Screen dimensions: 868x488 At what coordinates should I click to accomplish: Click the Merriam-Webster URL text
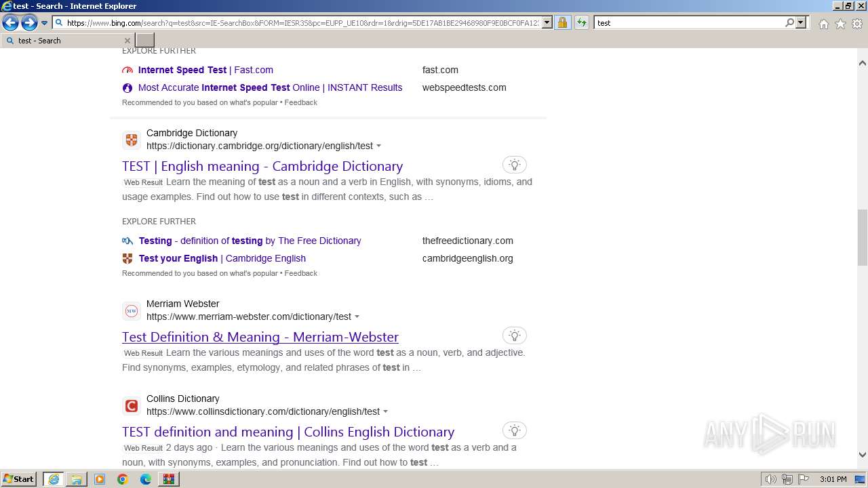point(249,317)
